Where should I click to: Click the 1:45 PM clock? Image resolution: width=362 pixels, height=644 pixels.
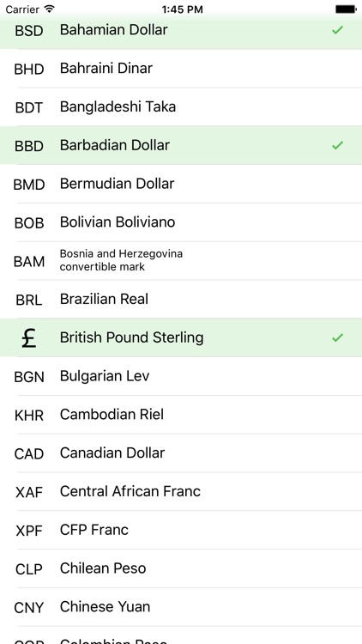point(182,9)
